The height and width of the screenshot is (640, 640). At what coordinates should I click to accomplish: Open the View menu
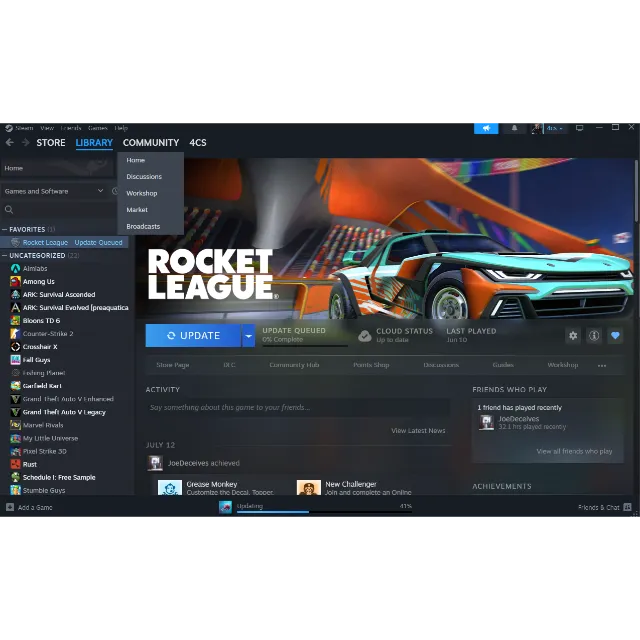(47, 128)
